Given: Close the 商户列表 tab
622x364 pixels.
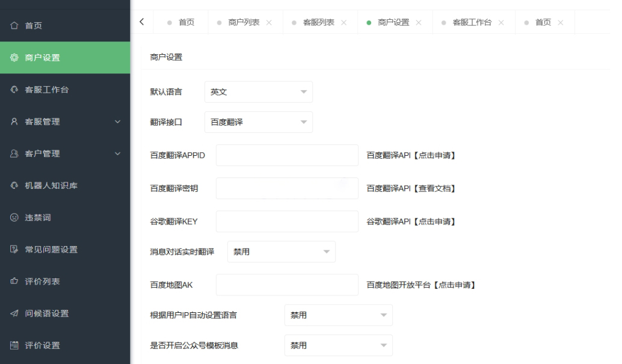Looking at the screenshot, I should tap(269, 23).
